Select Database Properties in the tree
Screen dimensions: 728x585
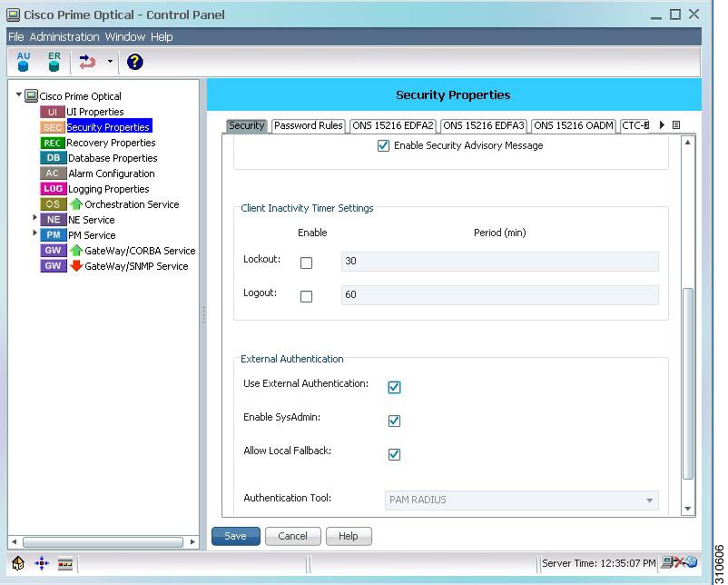coord(113,158)
